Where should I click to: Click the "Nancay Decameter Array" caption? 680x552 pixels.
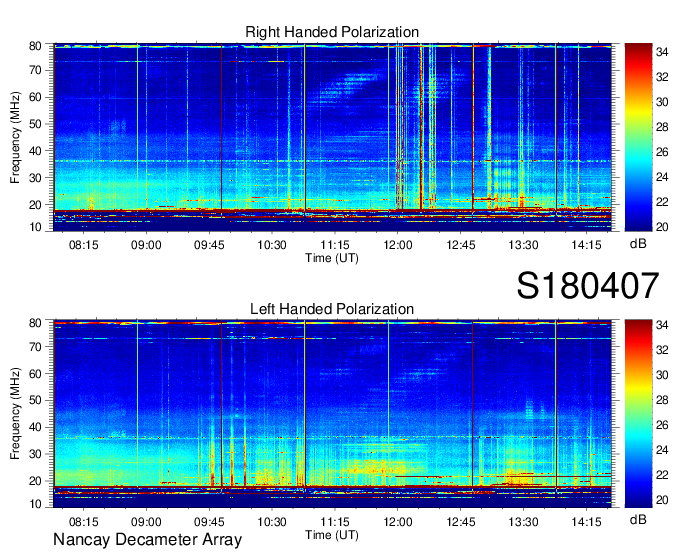click(x=147, y=539)
